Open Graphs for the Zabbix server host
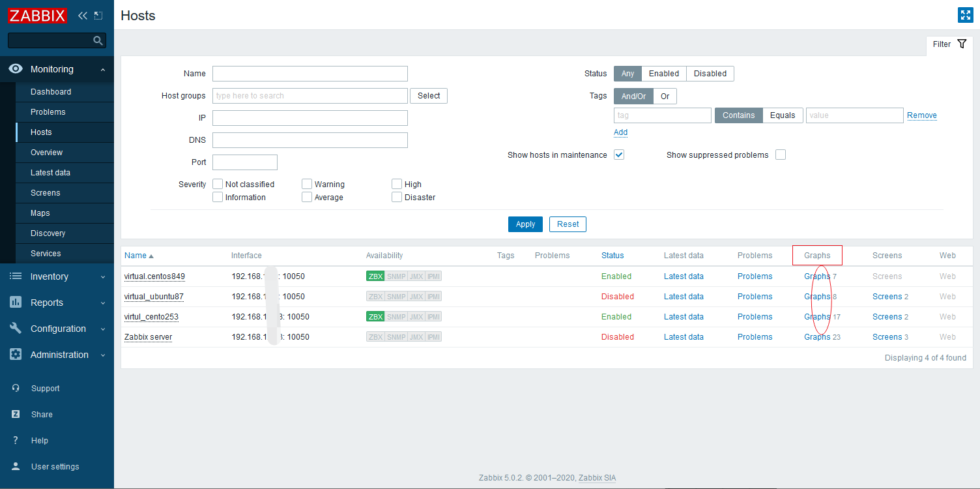The image size is (980, 489). [816, 336]
